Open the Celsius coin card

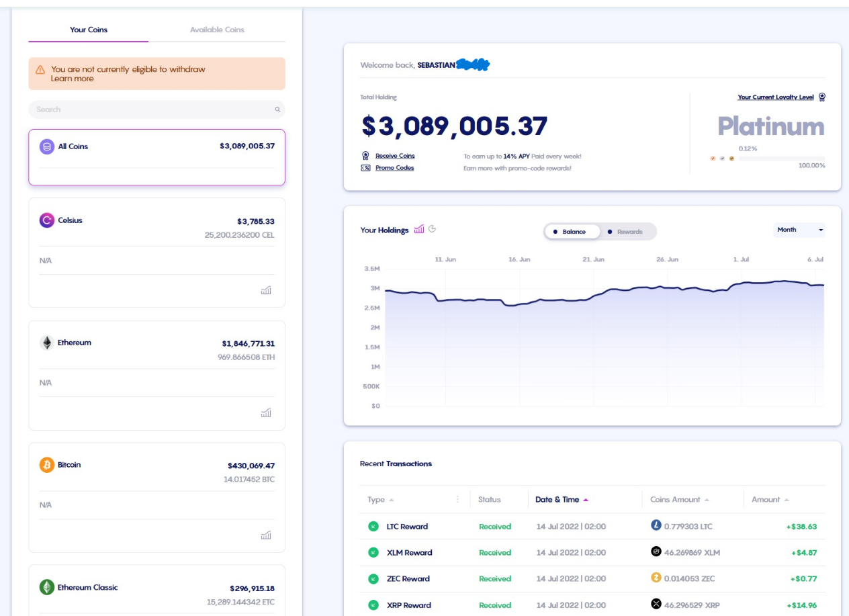click(157, 253)
